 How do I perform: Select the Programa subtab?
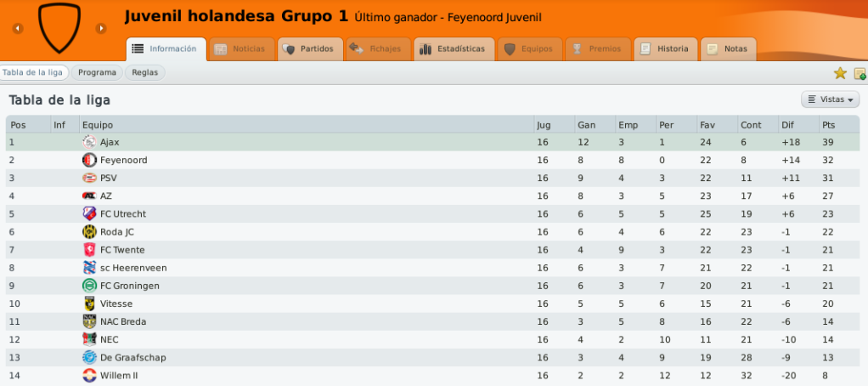pyautogui.click(x=97, y=72)
